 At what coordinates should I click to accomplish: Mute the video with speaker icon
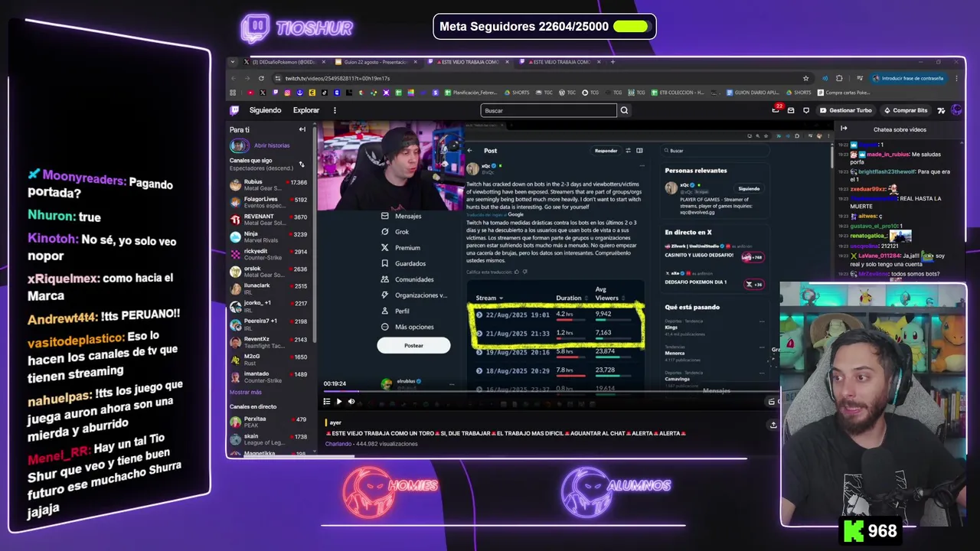click(351, 401)
